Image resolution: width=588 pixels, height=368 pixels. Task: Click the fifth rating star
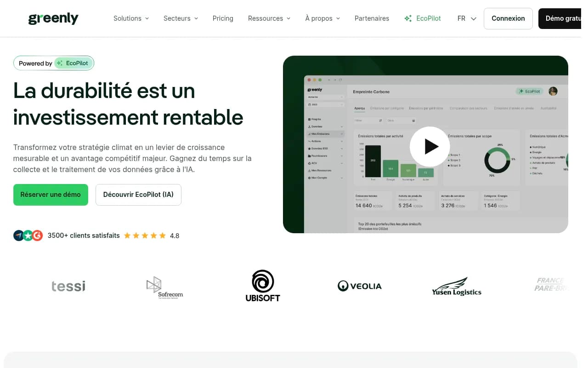162,236
